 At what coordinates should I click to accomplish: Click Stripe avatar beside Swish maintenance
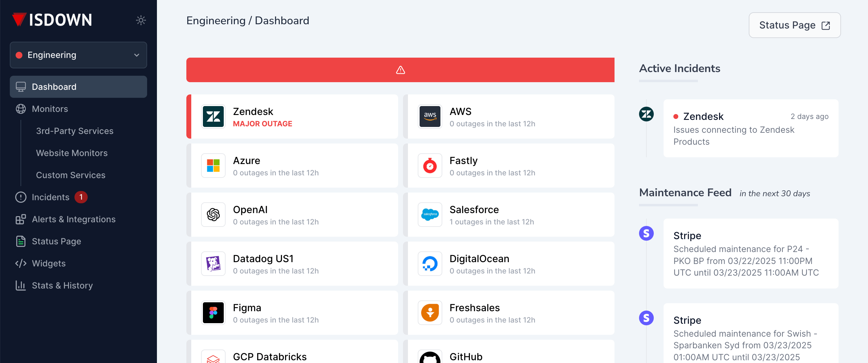click(x=646, y=318)
